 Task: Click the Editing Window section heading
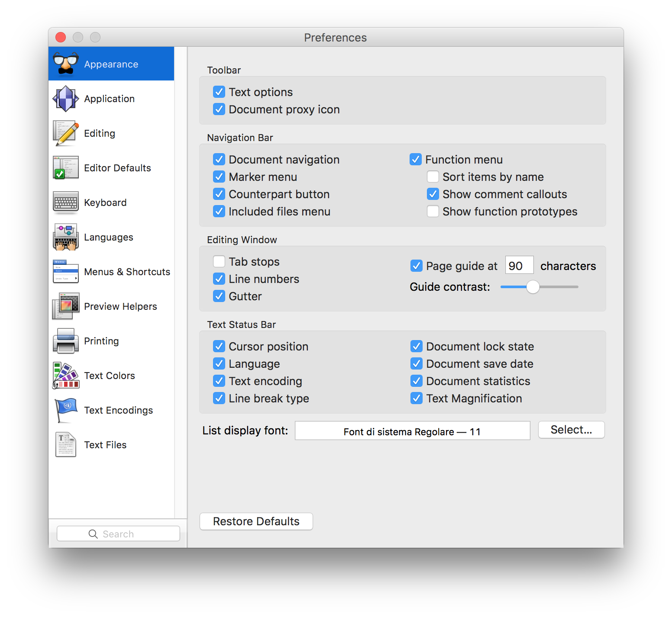(x=242, y=240)
